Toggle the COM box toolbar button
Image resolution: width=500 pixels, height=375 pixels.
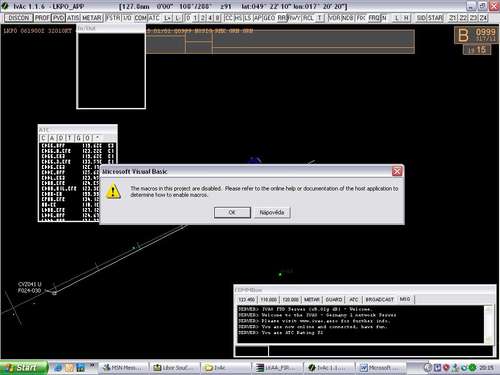[141, 18]
